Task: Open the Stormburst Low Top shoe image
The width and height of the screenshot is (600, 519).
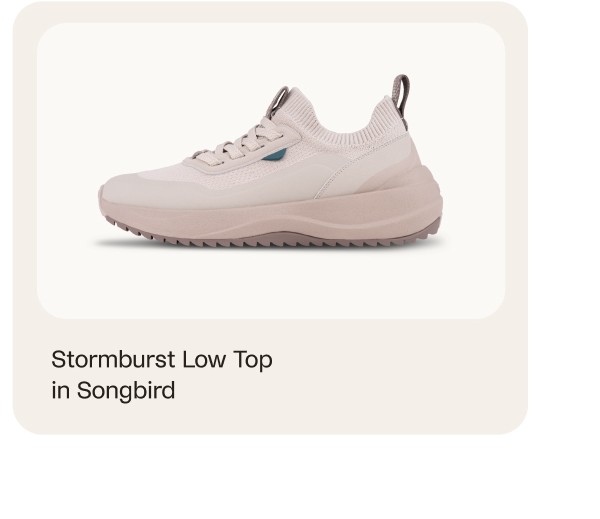Action: pos(271,163)
